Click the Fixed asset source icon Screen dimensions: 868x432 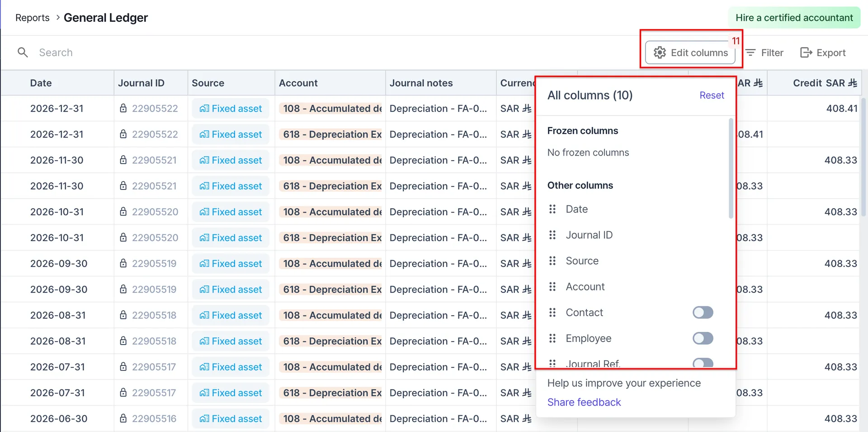pos(204,109)
